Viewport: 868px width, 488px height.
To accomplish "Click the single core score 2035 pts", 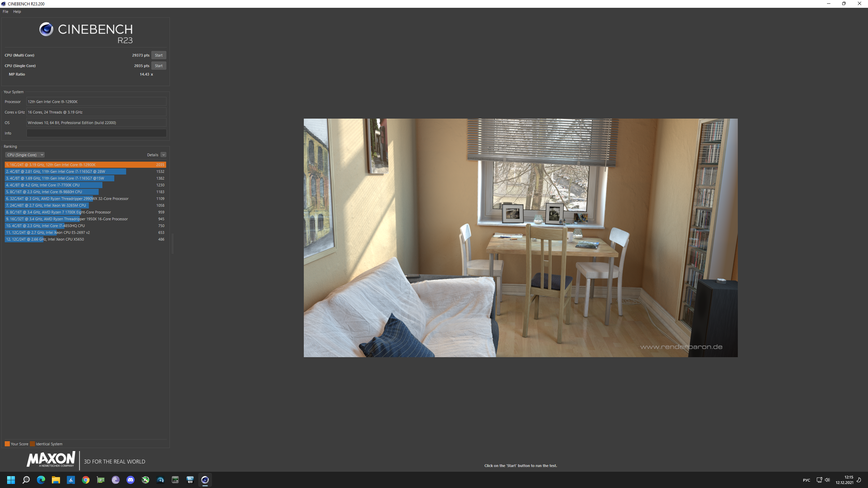I will 141,66.
